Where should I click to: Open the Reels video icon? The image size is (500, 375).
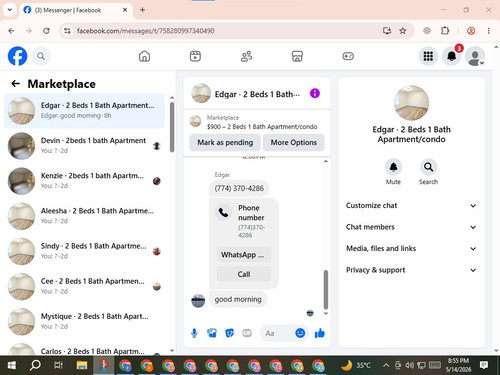(195, 56)
